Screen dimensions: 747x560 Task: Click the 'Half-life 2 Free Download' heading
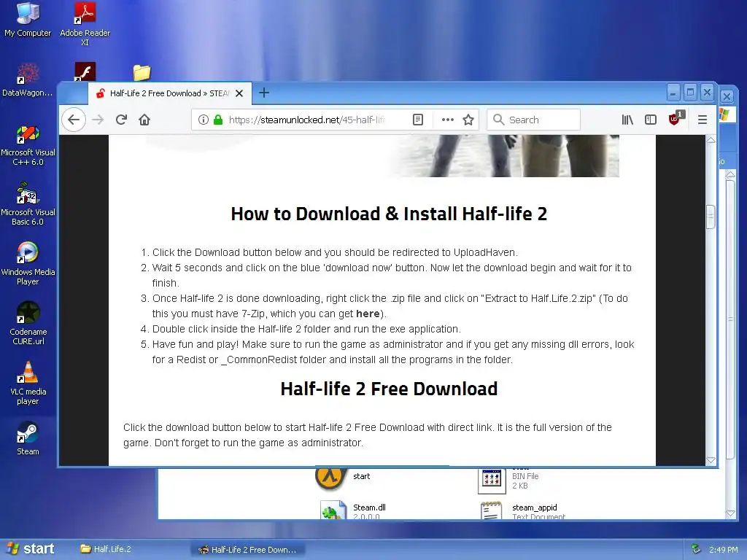click(389, 389)
